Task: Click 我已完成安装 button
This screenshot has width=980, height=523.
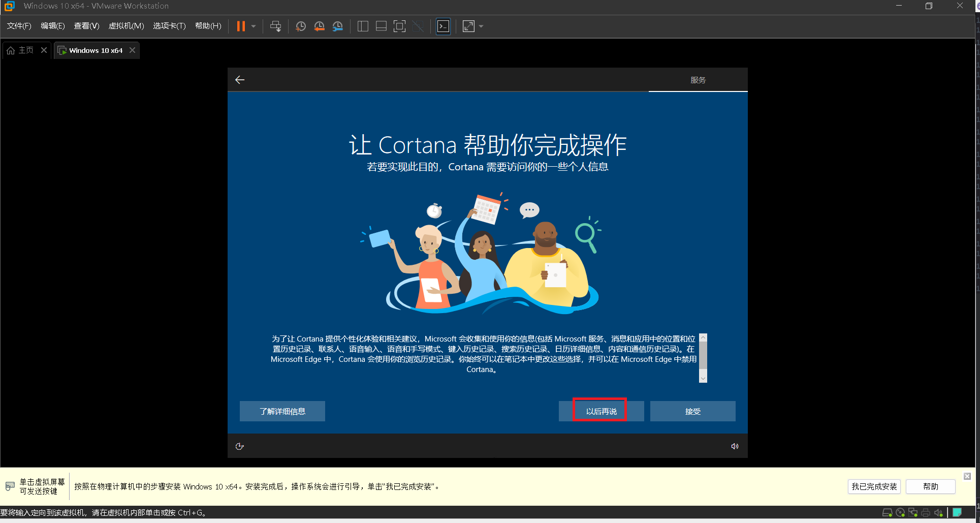Action: [x=874, y=486]
